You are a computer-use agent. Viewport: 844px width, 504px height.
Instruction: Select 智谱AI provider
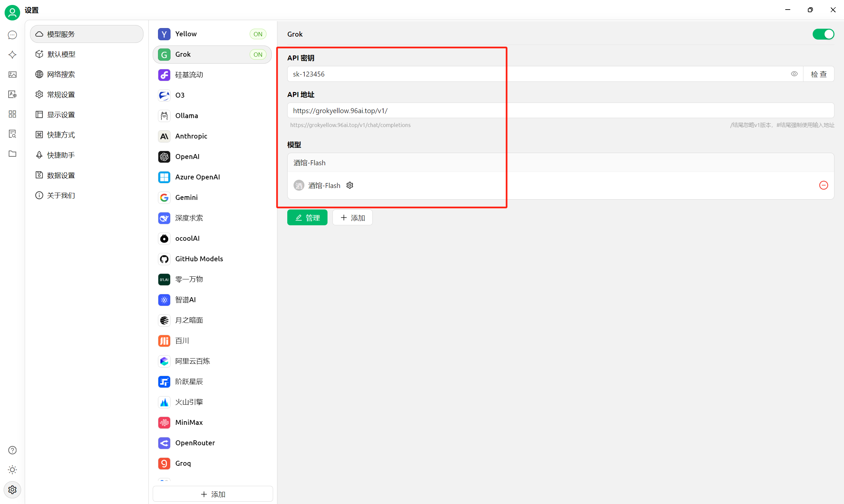click(212, 299)
